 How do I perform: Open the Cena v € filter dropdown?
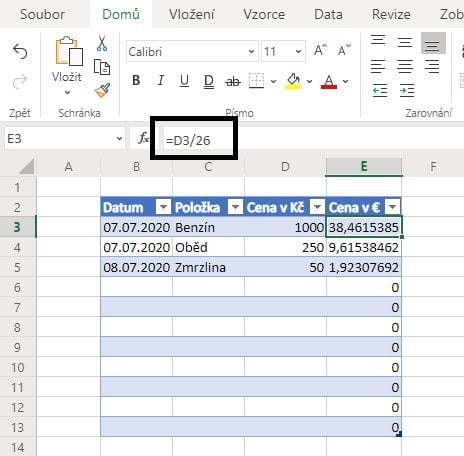(x=392, y=207)
